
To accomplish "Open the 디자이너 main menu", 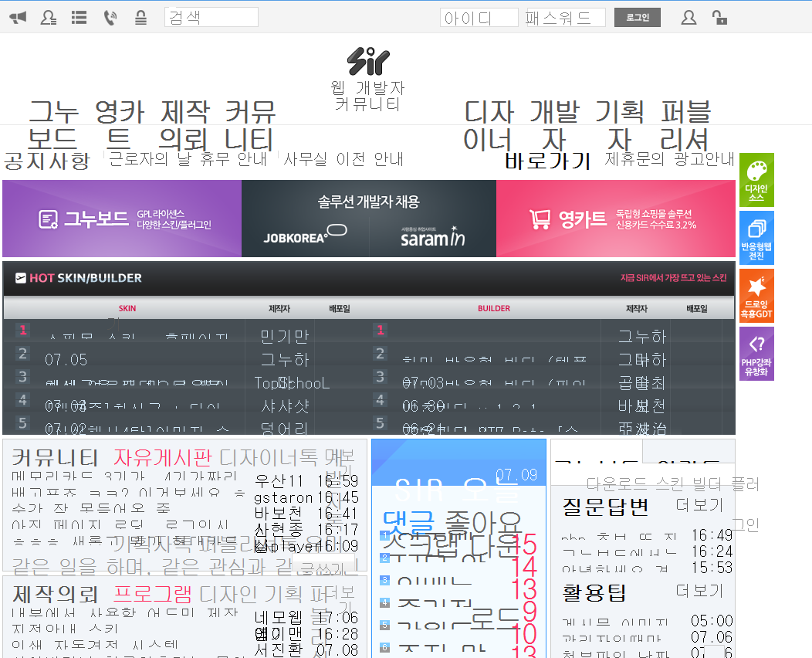I will [489, 125].
